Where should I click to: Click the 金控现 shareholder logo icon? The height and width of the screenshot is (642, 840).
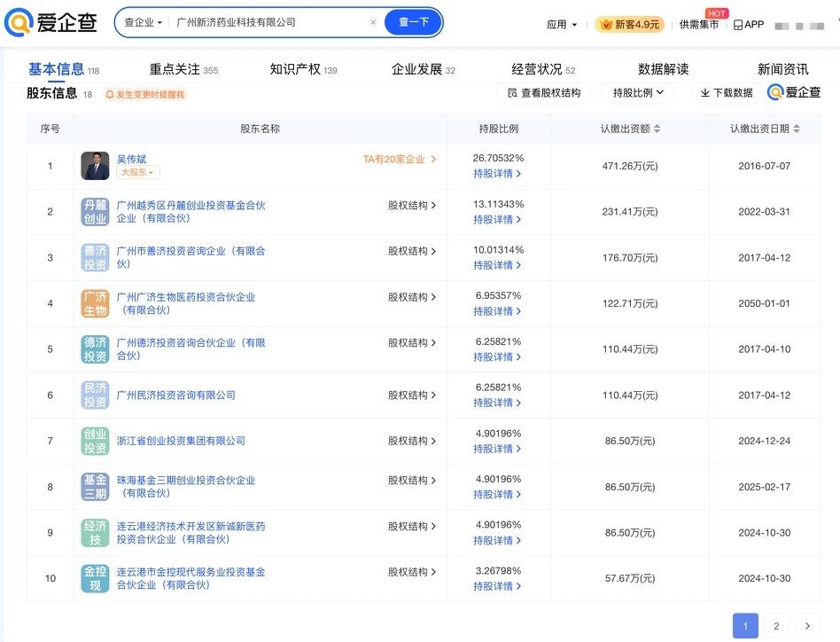coord(95,579)
